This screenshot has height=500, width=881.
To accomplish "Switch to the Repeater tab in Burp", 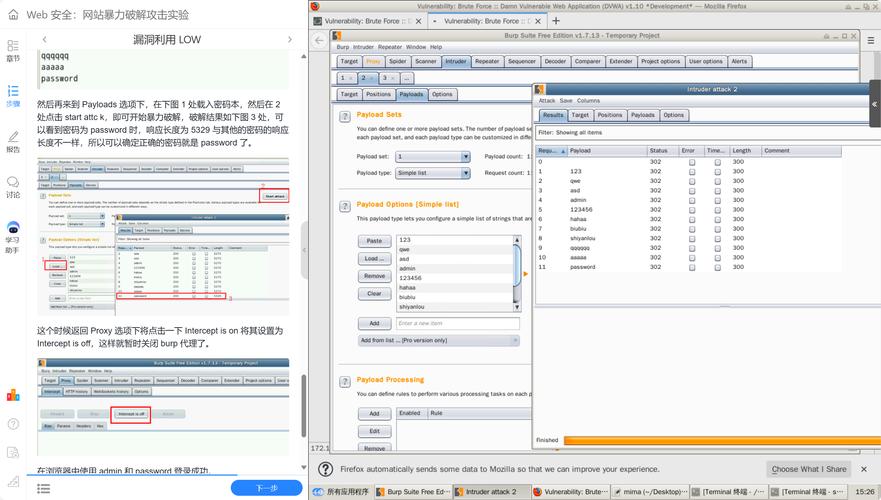I will 487,61.
